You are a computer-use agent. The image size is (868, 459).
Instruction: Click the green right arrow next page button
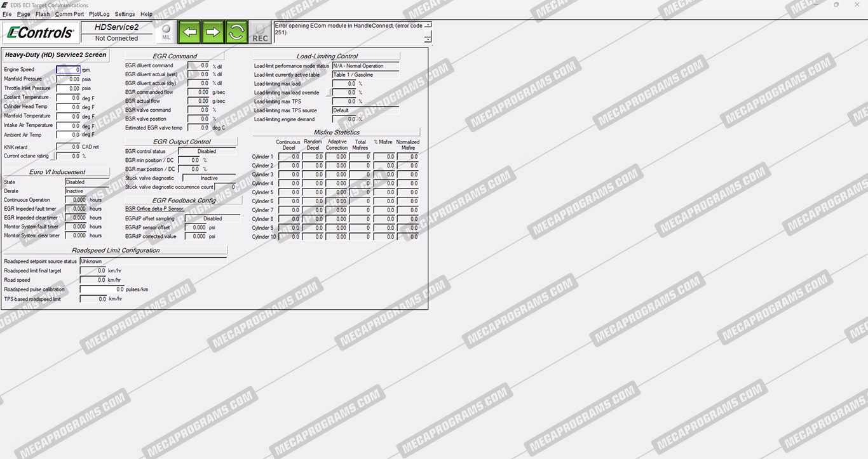[213, 32]
